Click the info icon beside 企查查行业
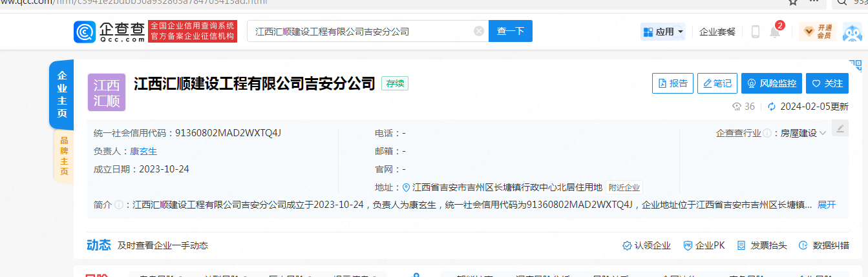Screen dimensions: 868x277 (767, 133)
